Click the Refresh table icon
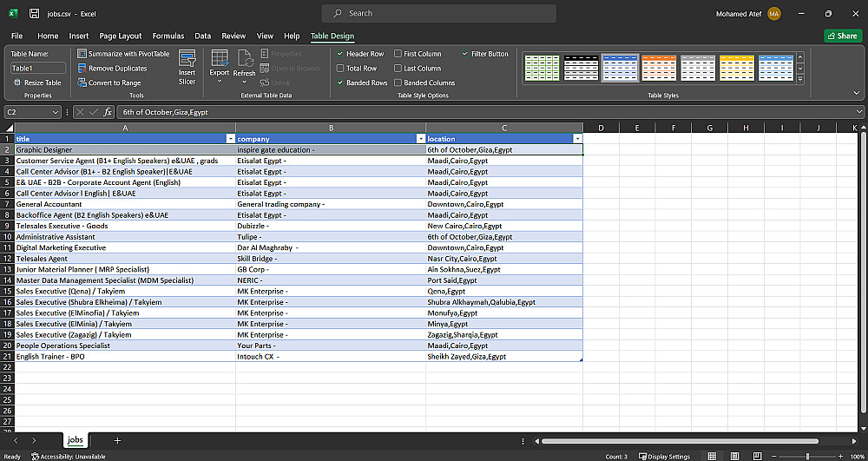 [x=244, y=58]
